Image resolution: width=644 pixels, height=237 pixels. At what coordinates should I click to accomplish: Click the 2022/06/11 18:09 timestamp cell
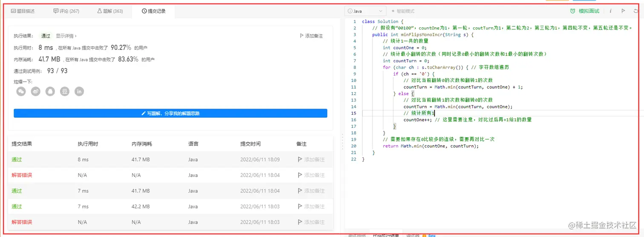click(x=260, y=159)
